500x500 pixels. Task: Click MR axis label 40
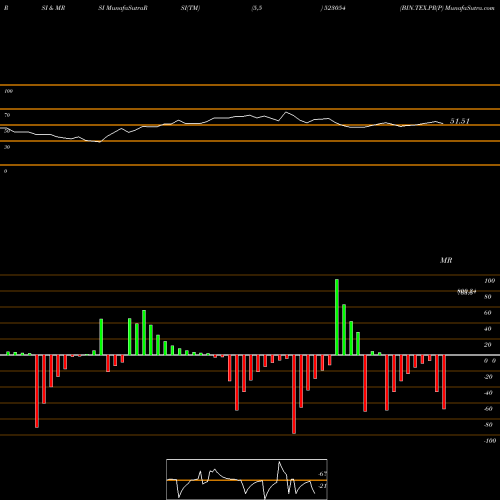[x=488, y=329]
